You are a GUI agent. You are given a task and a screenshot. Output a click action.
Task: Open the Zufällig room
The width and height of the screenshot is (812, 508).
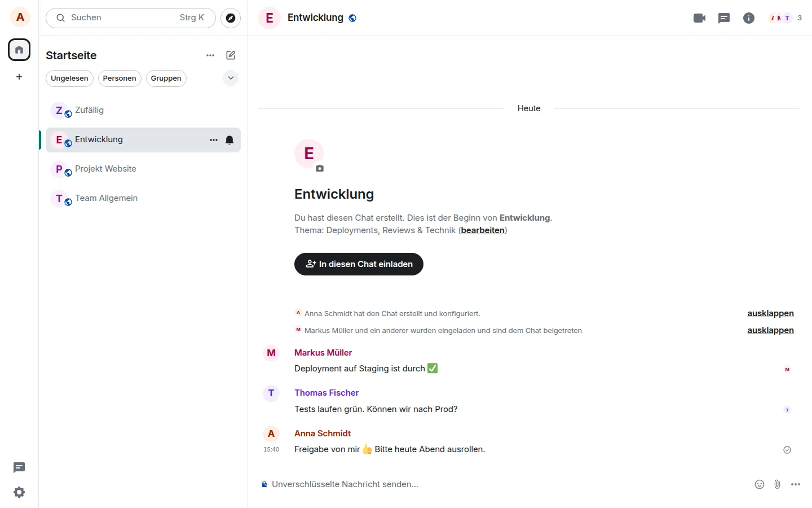tap(143, 111)
